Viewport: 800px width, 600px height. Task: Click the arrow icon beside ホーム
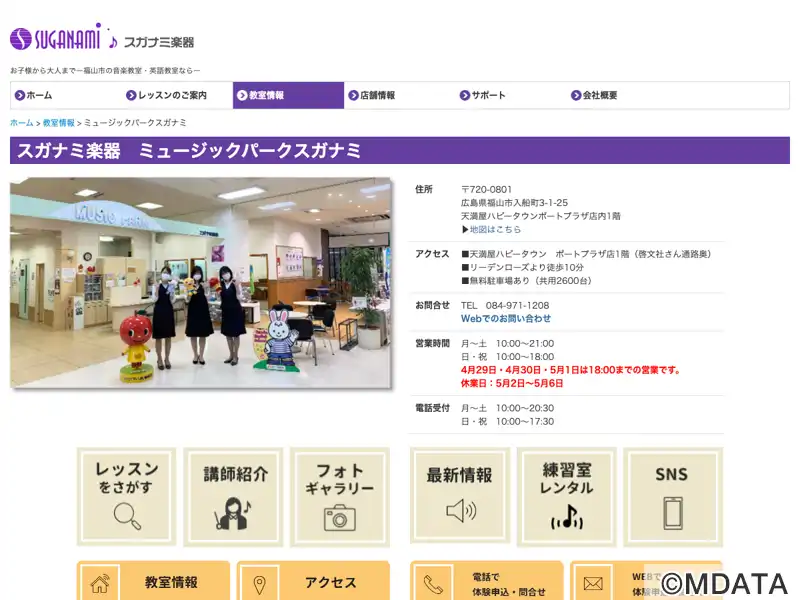19,95
